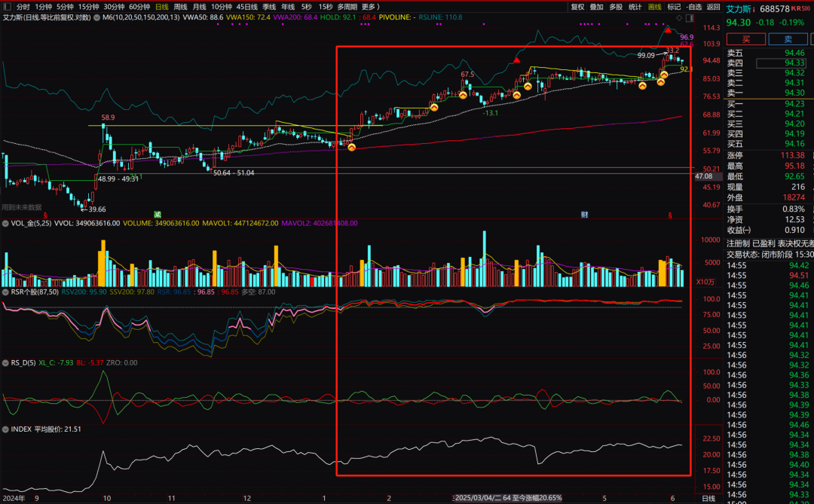Viewport: 814px width, 504px height.
Task: Expand the 更多 periods menu
Action: 371,7
